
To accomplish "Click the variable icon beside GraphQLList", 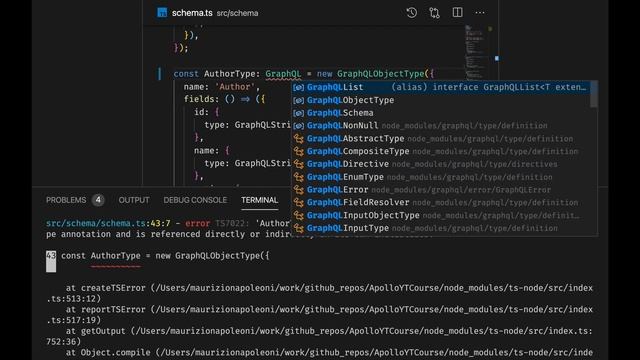I will pyautogui.click(x=299, y=87).
